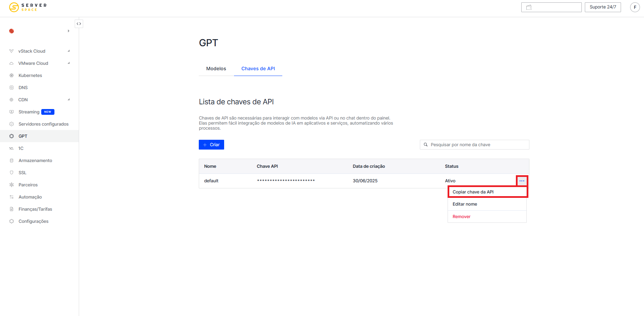Click the wallet balance box in header
This screenshot has height=316, width=644.
551,7
